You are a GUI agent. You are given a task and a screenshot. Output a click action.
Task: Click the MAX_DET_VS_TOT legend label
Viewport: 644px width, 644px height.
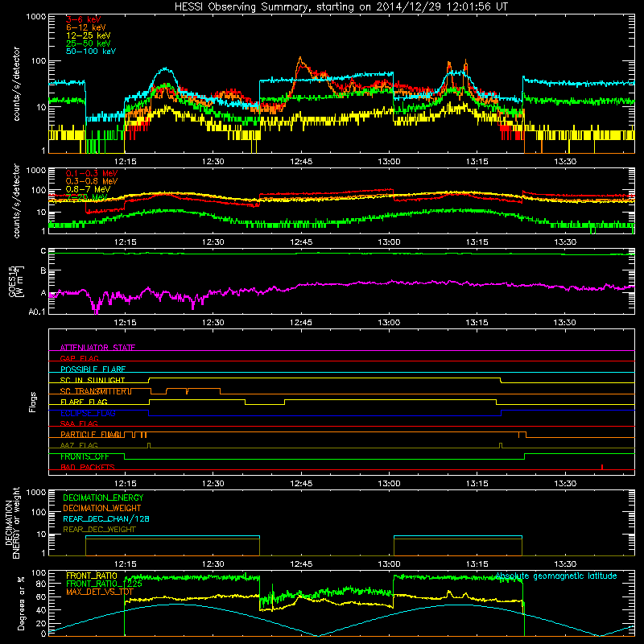[100, 592]
